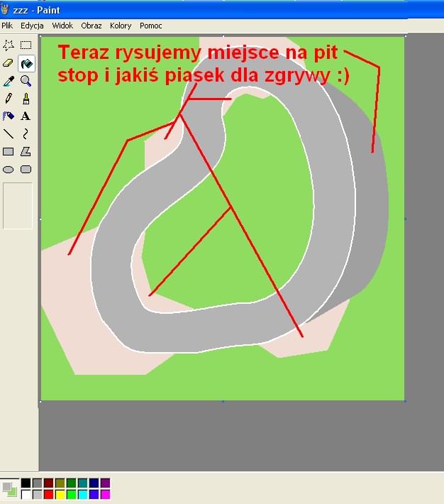Viewport: 444px width, 504px height.
Task: Choose the Eraser tool
Action: coord(9,63)
